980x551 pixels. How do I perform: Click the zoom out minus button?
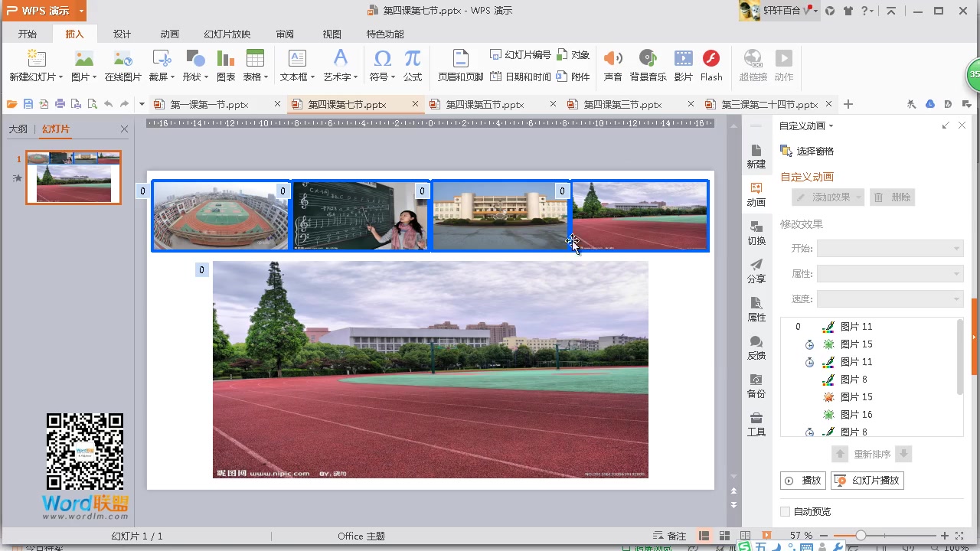[823, 536]
